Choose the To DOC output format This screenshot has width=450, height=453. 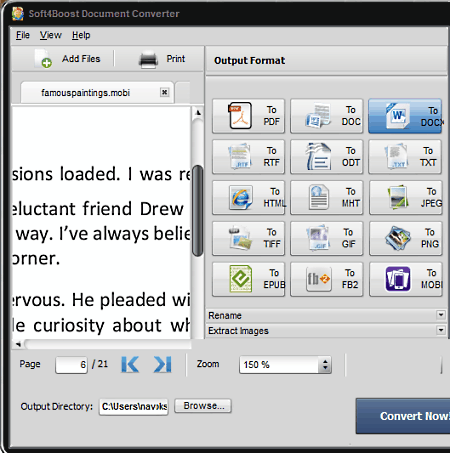click(x=327, y=116)
